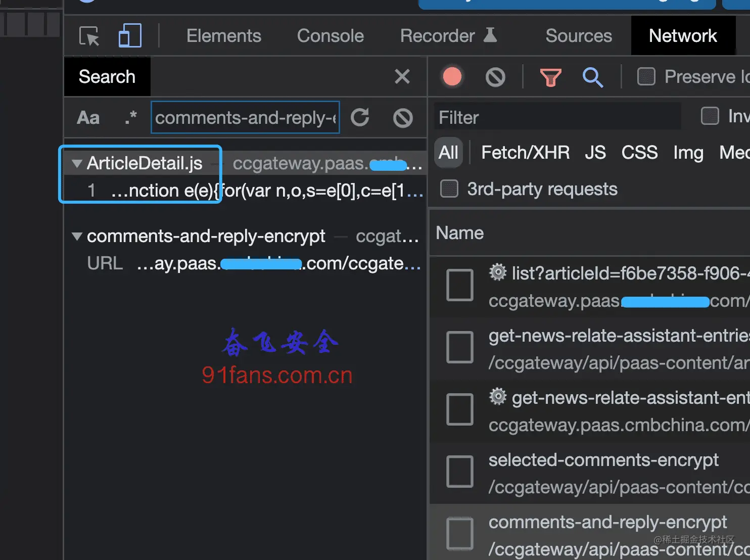Collapse the comments-and-reply-encrypt search result

pyautogui.click(x=77, y=236)
